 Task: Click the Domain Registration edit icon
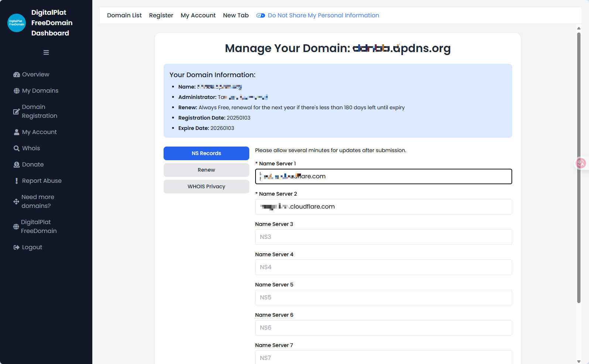pos(16,111)
